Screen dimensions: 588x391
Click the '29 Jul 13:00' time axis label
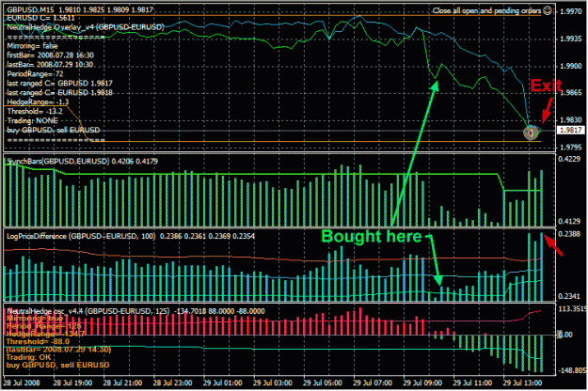(523, 383)
